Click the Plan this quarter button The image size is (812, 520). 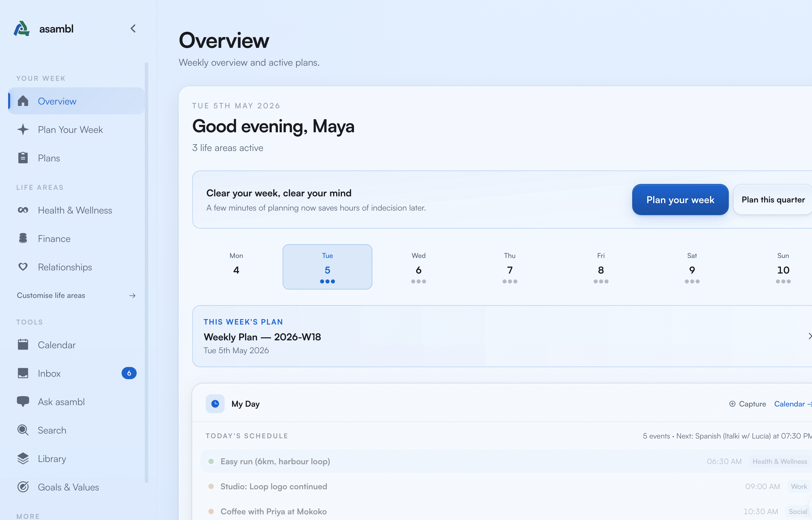pos(773,200)
